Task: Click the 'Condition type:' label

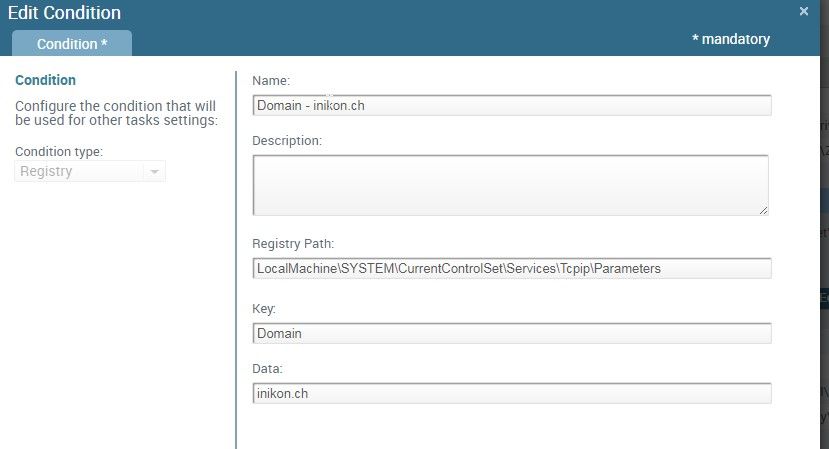Action: 59,152
